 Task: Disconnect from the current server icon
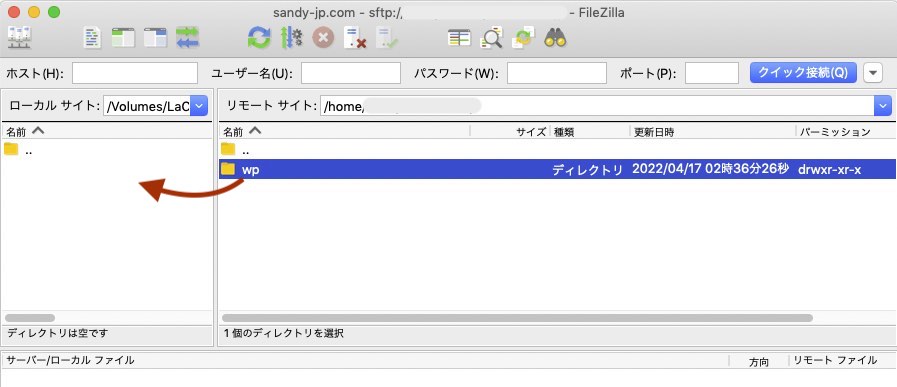click(355, 38)
